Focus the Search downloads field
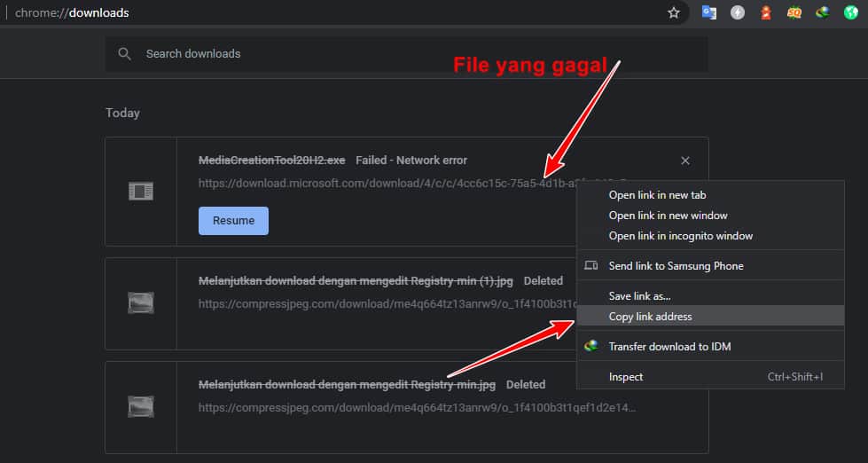The image size is (868, 463). (406, 54)
